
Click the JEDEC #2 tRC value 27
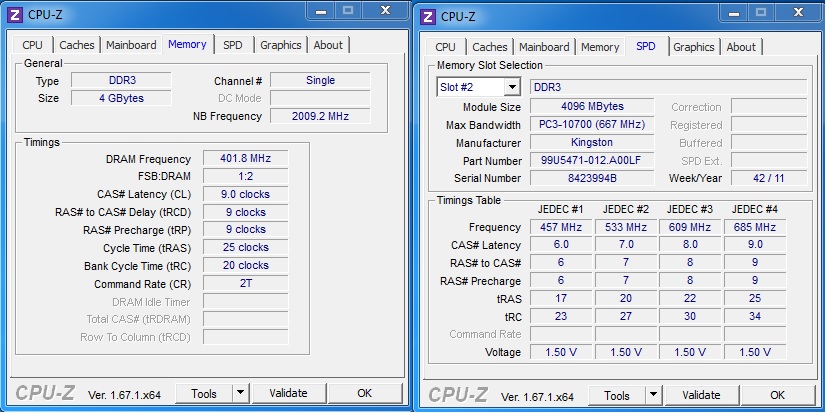click(626, 316)
